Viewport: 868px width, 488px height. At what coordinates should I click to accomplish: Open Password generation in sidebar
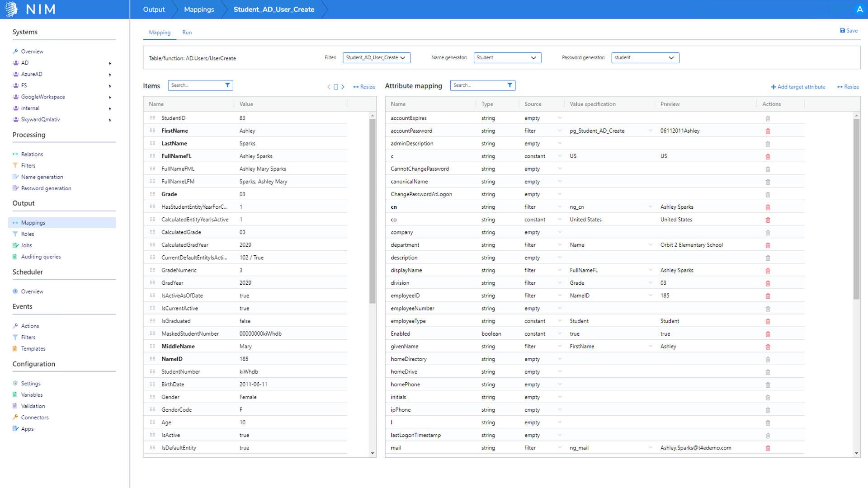click(46, 188)
